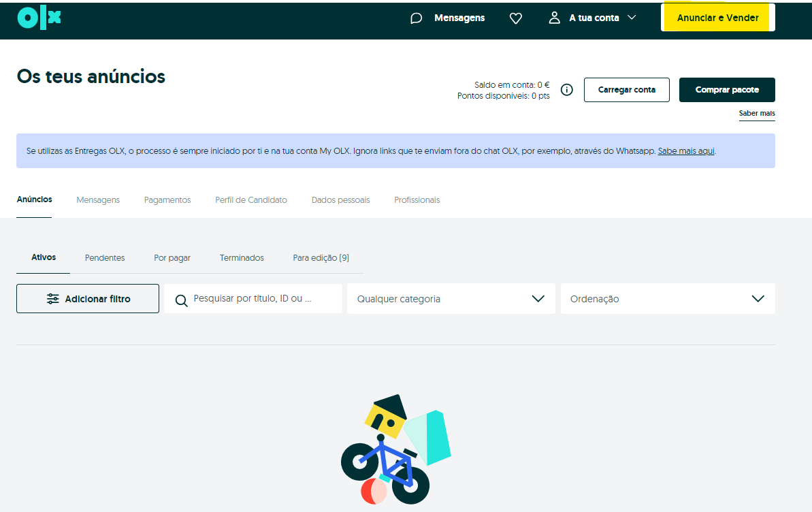Open the Qualquer categoria dropdown
Image resolution: width=812 pixels, height=512 pixels.
pyautogui.click(x=451, y=299)
